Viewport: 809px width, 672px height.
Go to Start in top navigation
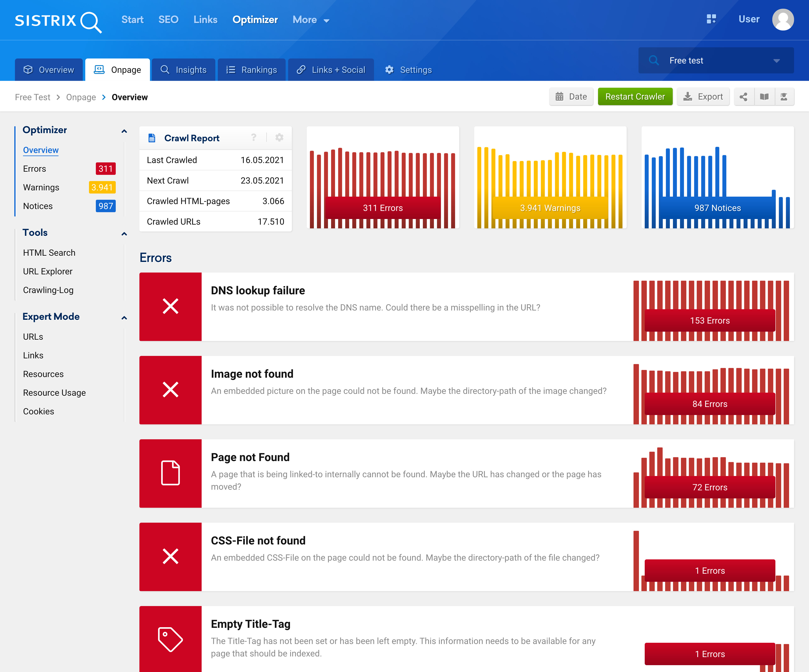click(132, 20)
